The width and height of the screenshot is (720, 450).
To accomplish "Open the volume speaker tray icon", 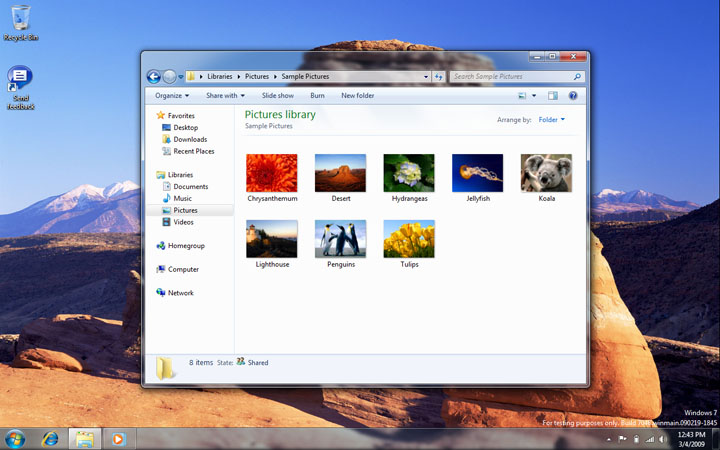I will coord(663,439).
